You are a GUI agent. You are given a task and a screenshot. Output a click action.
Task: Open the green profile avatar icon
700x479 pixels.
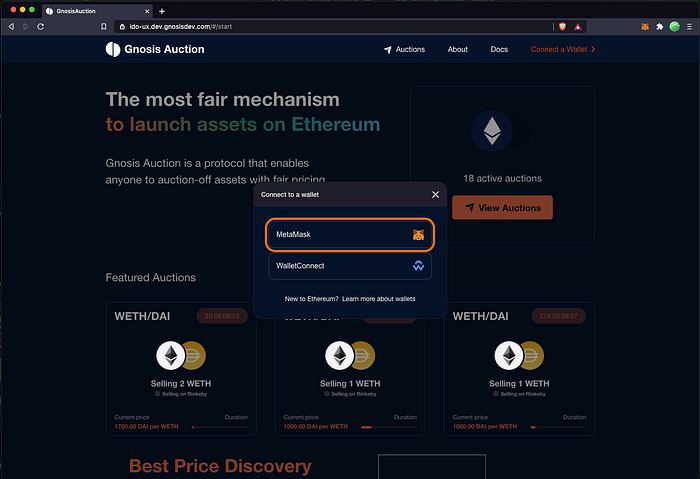pyautogui.click(x=675, y=27)
